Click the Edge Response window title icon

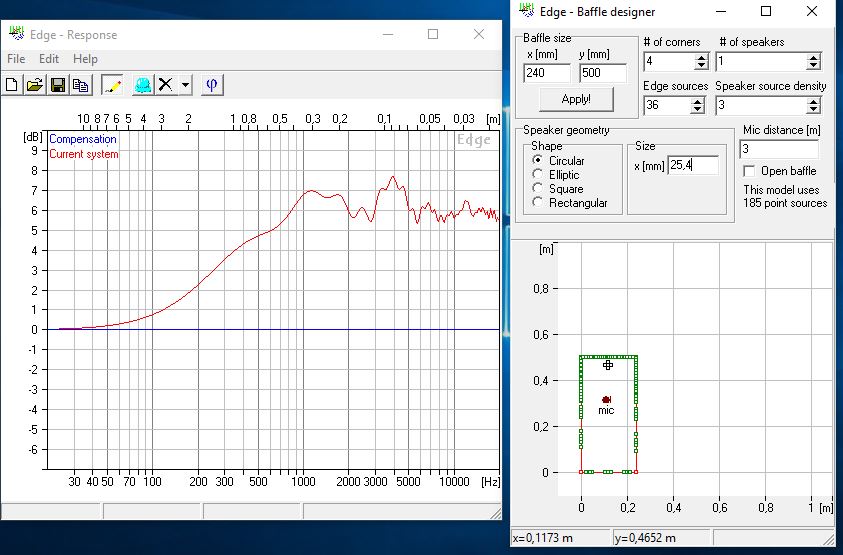click(x=17, y=34)
